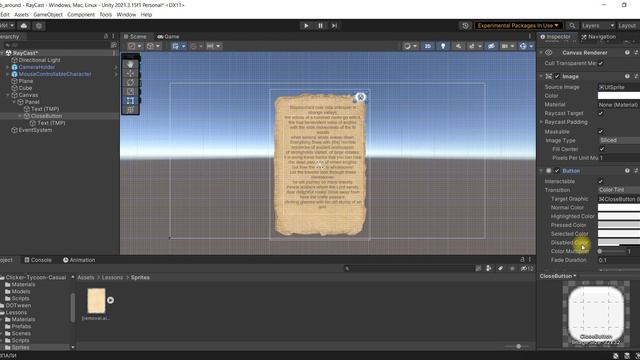Click the Play button
The height and width of the screenshot is (360, 640).
click(x=306, y=26)
